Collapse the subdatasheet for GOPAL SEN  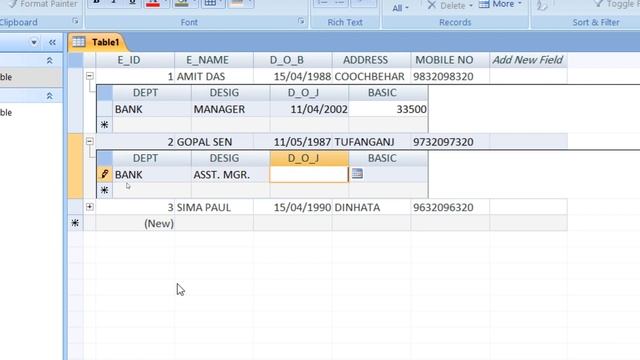[x=89, y=141]
